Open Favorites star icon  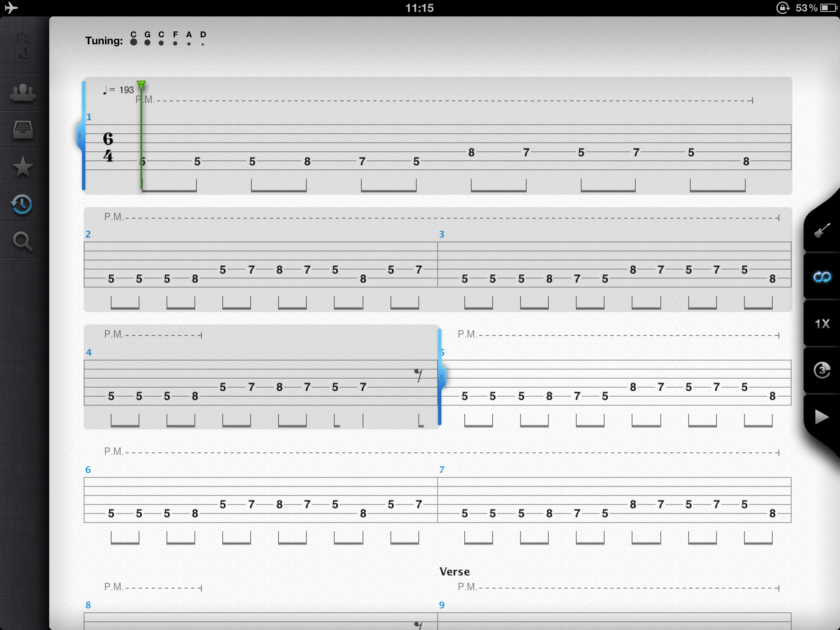pos(23,167)
